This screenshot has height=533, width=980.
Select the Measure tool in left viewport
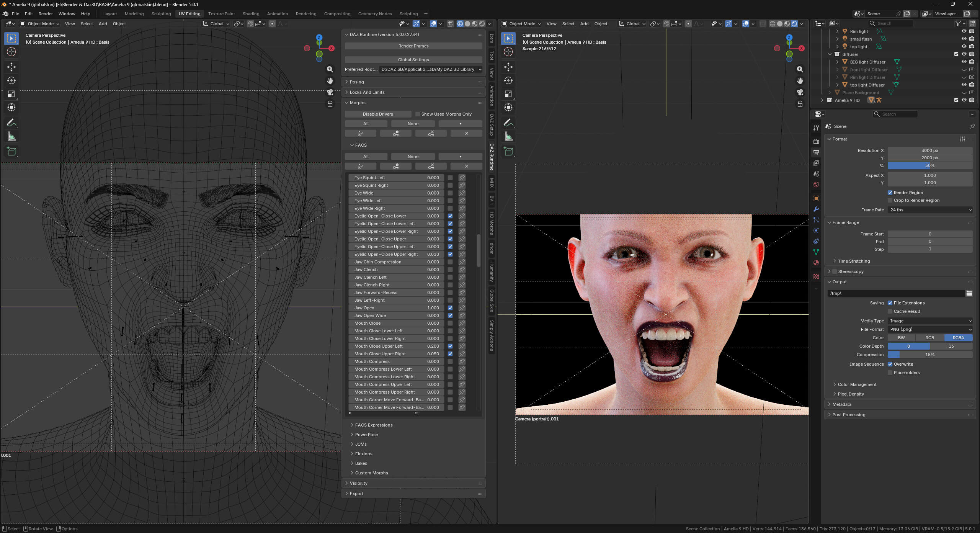tap(11, 136)
